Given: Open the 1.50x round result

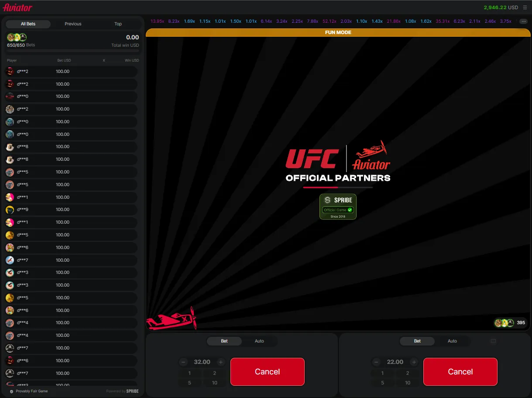Looking at the screenshot, I should (236, 21).
